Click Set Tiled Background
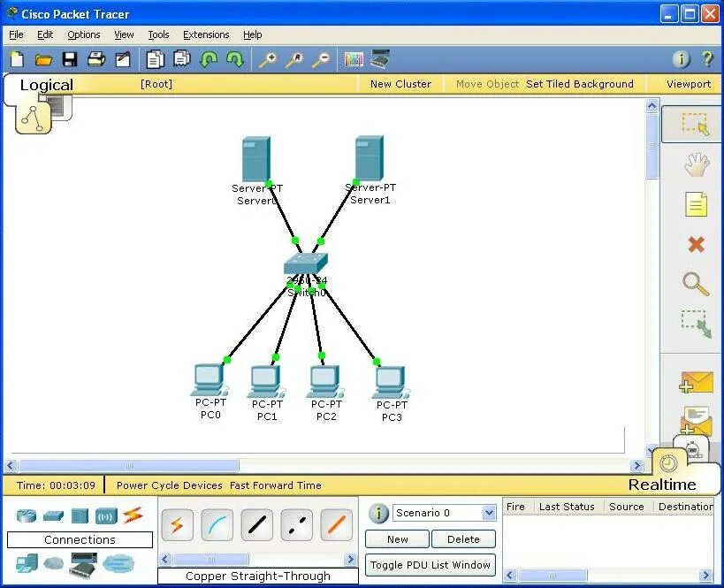The width and height of the screenshot is (724, 588). (580, 84)
